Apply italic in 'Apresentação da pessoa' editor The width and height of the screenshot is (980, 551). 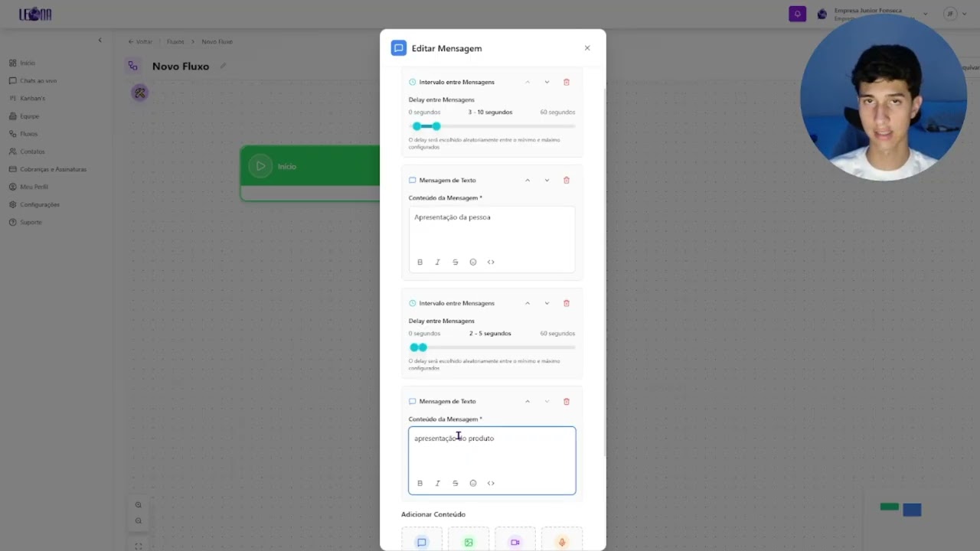pos(437,262)
